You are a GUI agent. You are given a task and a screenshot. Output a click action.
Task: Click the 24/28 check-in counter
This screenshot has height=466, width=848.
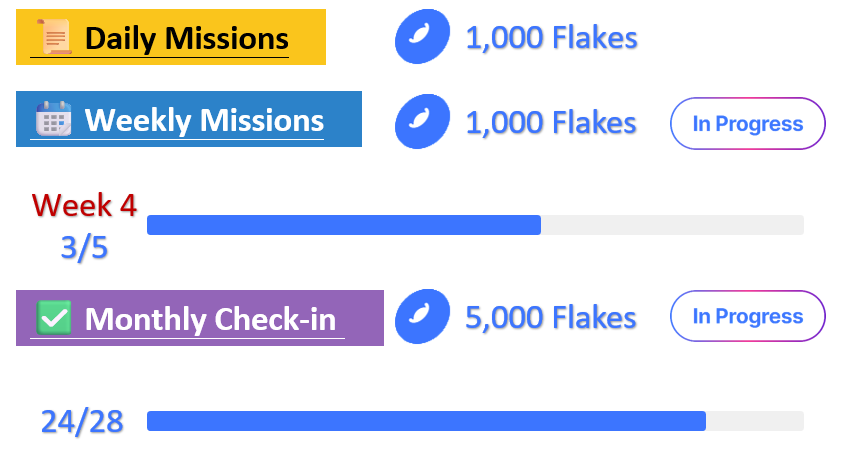click(82, 421)
